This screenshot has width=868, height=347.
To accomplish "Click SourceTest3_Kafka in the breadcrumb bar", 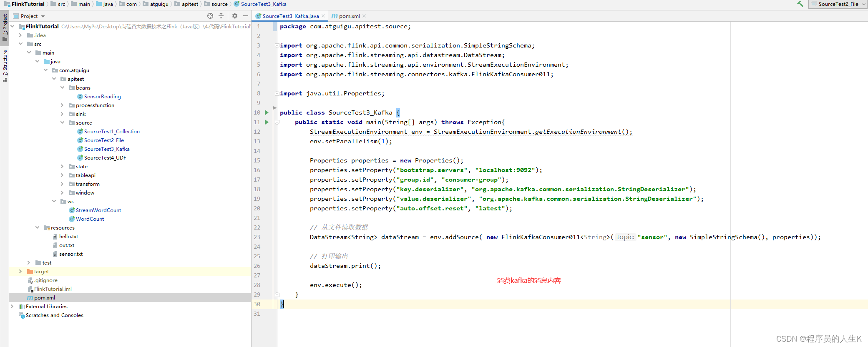I will click(264, 4).
